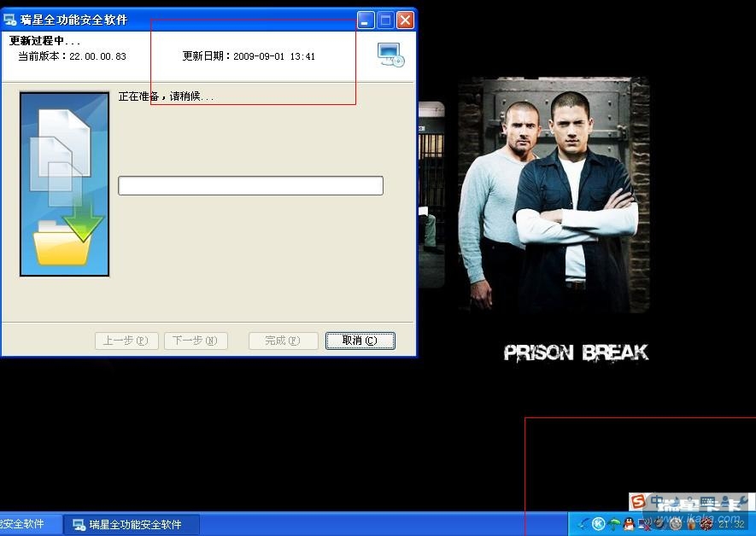Click the computer-and-disc icon in the update header
The height and width of the screenshot is (536, 756).
coord(391,55)
